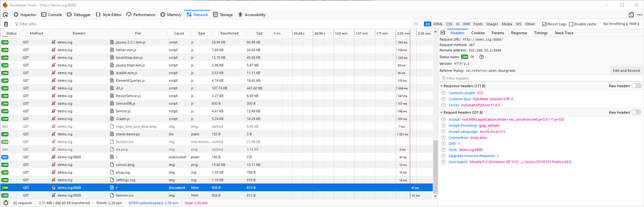Open help icon for Server header
644x207 pixels.
point(444,105)
